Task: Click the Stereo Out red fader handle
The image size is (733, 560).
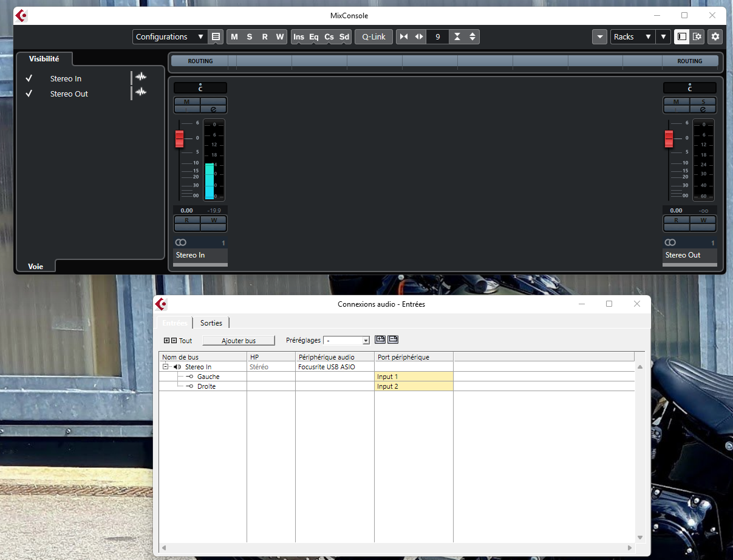Action: [x=669, y=138]
